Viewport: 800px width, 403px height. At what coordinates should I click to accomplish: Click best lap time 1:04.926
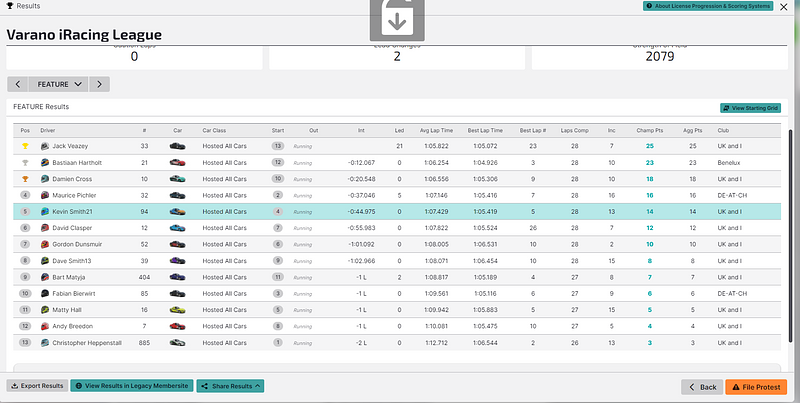click(485, 163)
